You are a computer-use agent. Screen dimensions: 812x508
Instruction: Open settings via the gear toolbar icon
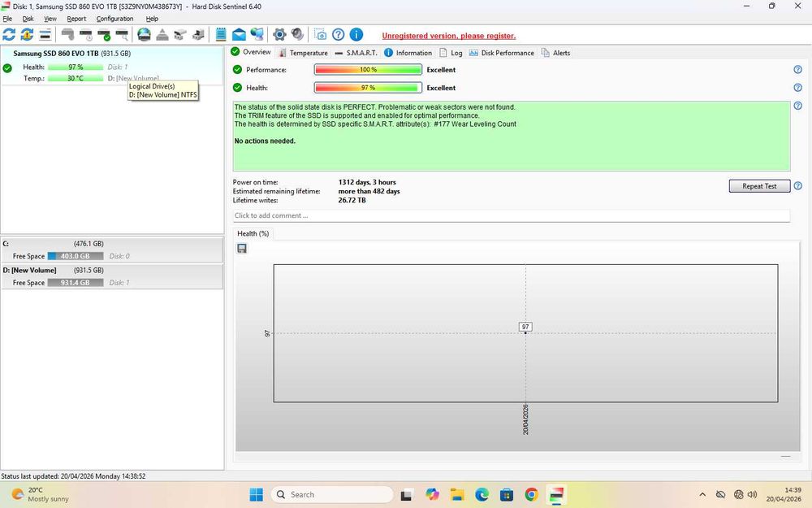[x=279, y=35]
